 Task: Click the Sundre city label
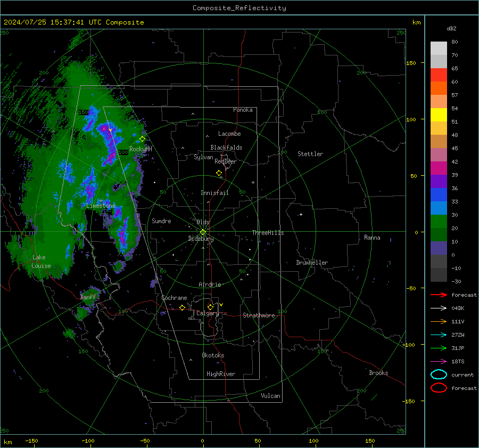pos(161,221)
